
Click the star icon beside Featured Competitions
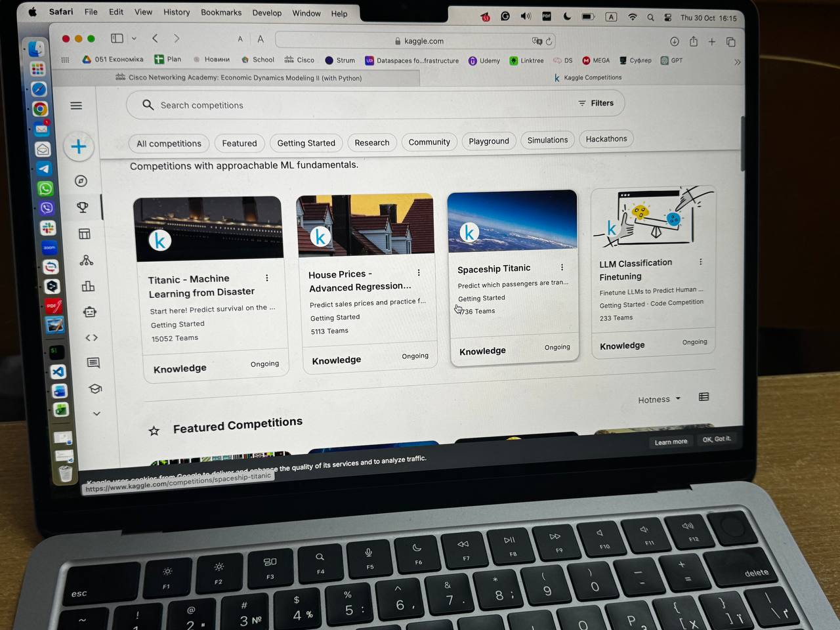[154, 431]
